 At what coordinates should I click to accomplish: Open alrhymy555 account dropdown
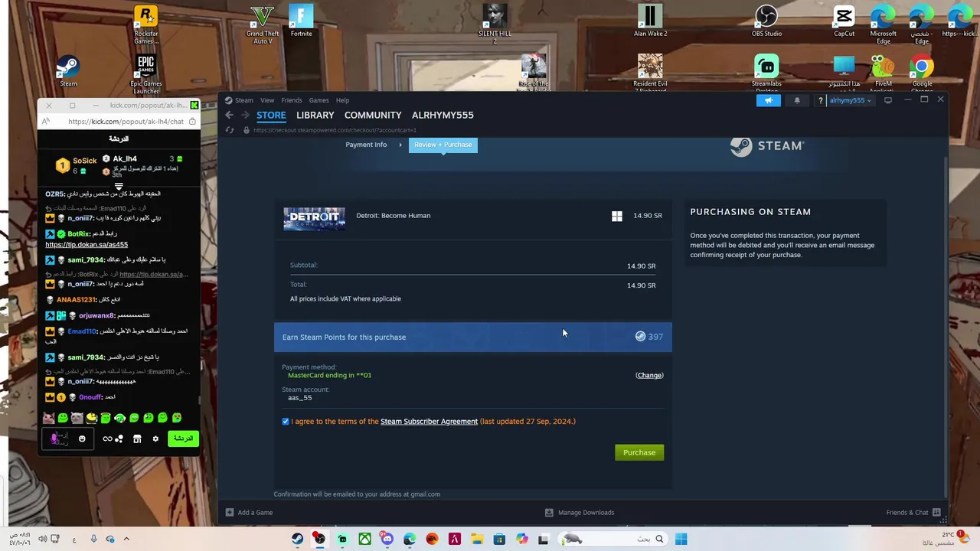coord(850,100)
